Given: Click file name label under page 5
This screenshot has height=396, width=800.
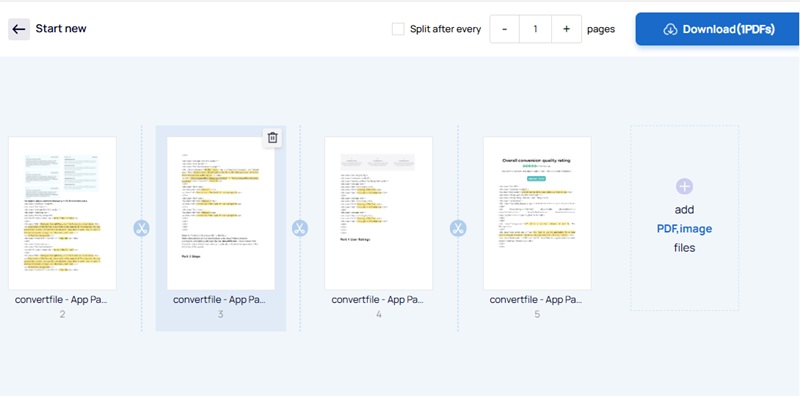Looking at the screenshot, I should point(536,300).
